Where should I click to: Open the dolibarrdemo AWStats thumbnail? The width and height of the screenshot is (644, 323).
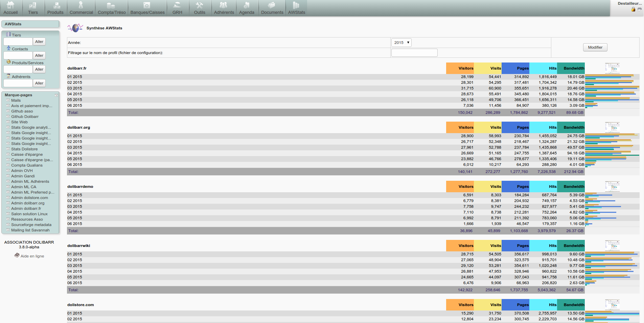[612, 187]
